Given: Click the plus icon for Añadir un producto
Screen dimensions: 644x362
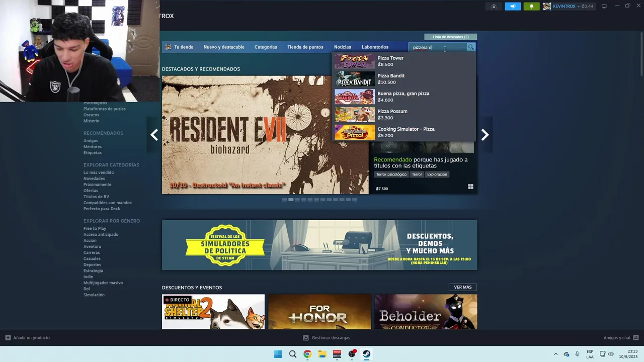Looking at the screenshot, I should 8,337.
